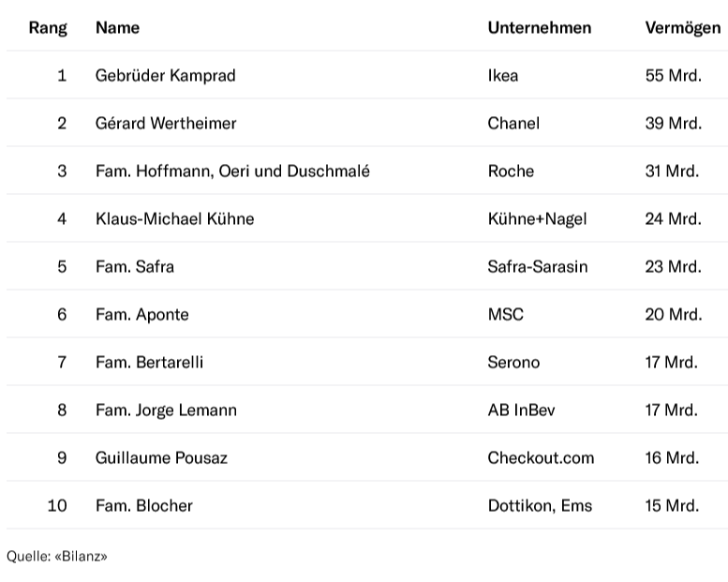Click Fam. Hoffmann, Oeri und Duschmalé entry
The width and height of the screenshot is (728, 582).
232,171
